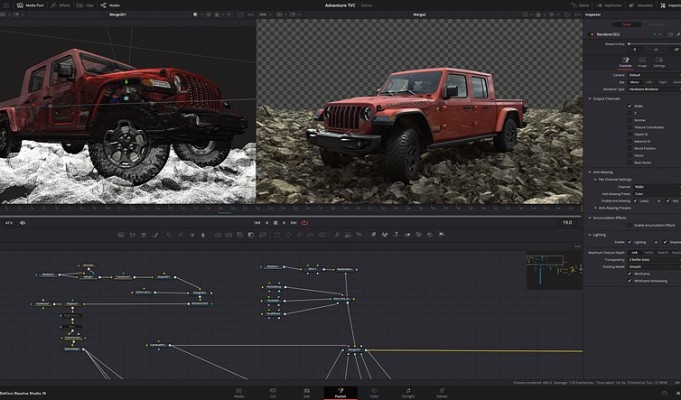
Task: Click the node flow navigator thumbnail
Action: click(554, 270)
